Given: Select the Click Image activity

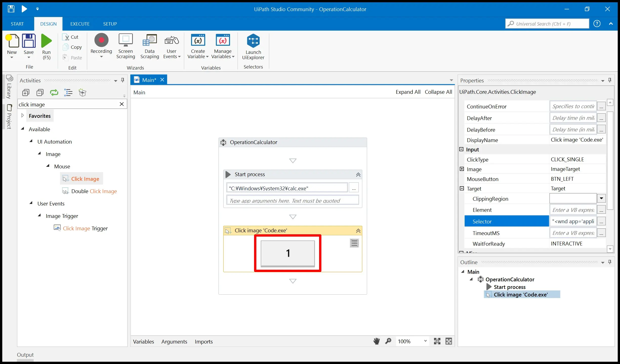Looking at the screenshot, I should coord(81,179).
